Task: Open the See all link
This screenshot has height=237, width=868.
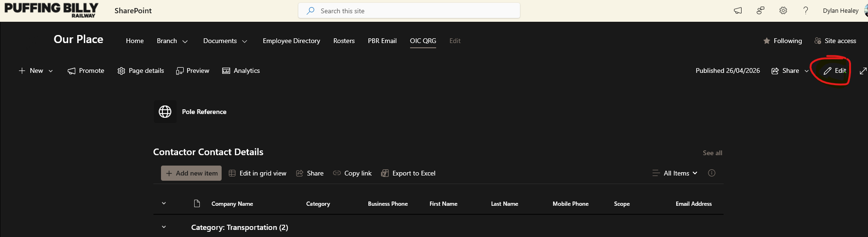Action: (712, 153)
